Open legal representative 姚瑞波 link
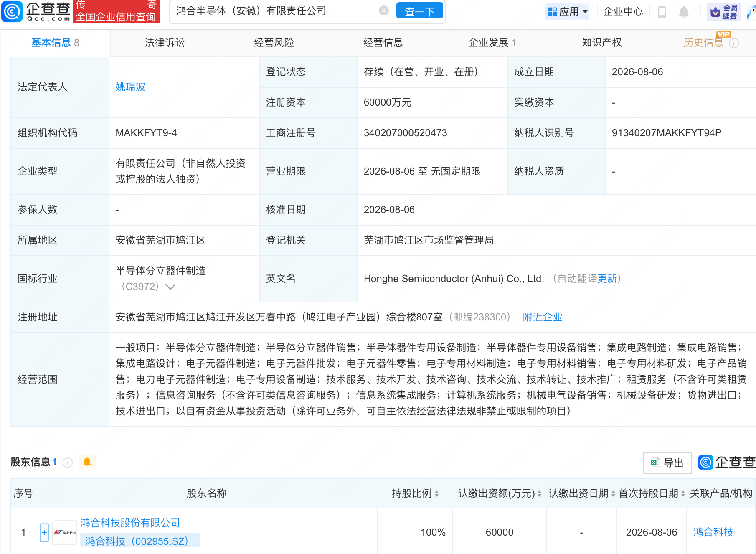Screen dimensions: 756x554 [130, 87]
